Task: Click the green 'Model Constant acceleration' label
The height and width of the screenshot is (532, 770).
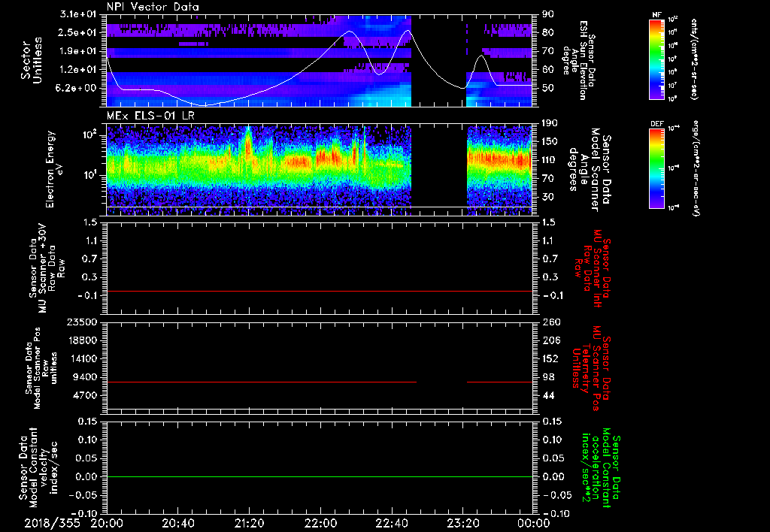Action: click(600, 468)
